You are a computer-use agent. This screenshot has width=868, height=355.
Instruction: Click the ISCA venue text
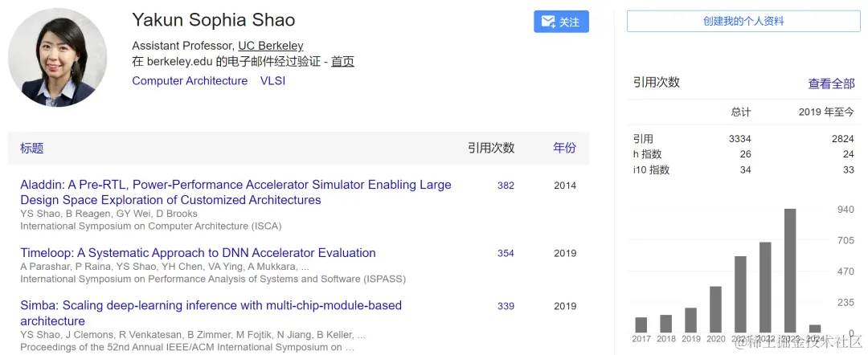151,226
